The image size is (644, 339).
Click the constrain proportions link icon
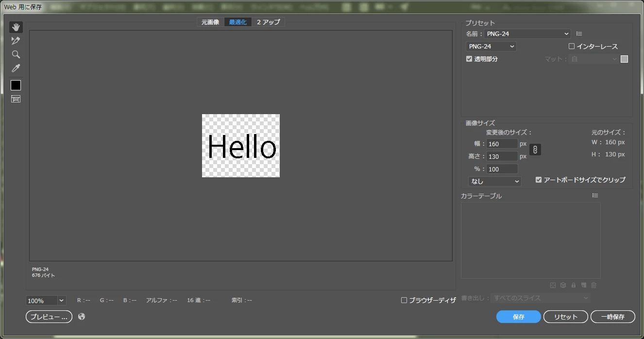click(535, 150)
